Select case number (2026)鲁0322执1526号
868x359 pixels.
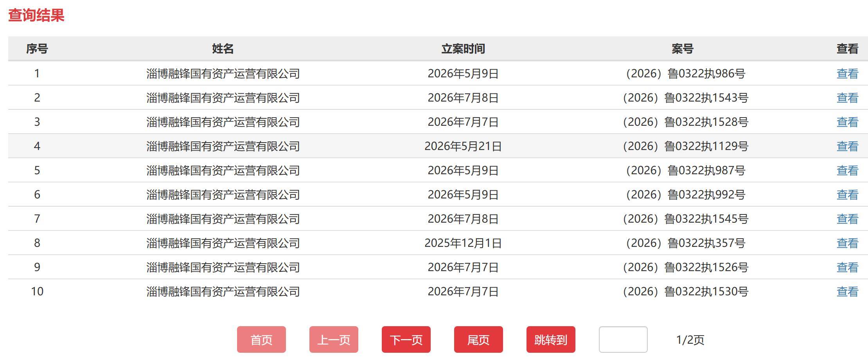(x=685, y=267)
